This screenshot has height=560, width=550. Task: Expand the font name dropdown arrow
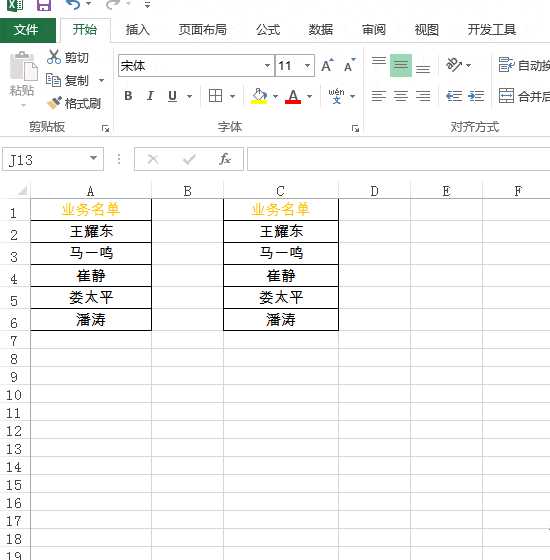pyautogui.click(x=267, y=66)
